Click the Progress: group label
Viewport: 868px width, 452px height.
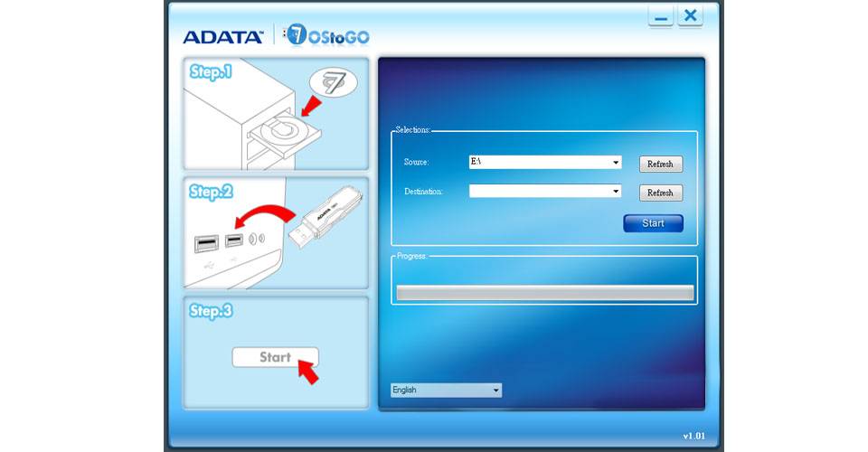[412, 256]
